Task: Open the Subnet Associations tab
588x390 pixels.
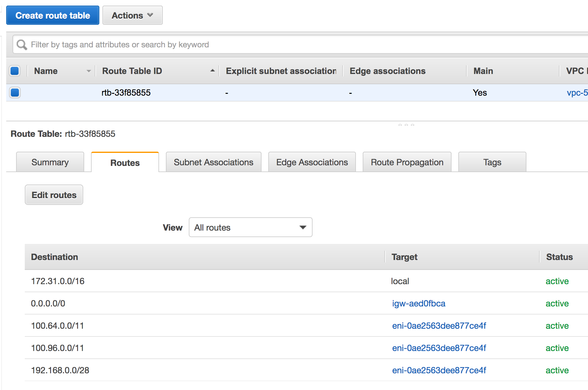Action: (x=214, y=162)
